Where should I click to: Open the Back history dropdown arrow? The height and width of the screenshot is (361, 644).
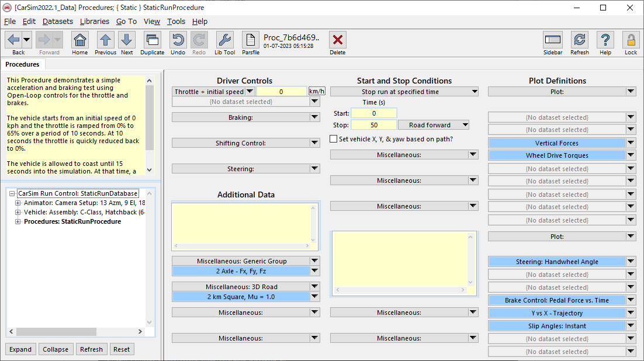[27, 40]
